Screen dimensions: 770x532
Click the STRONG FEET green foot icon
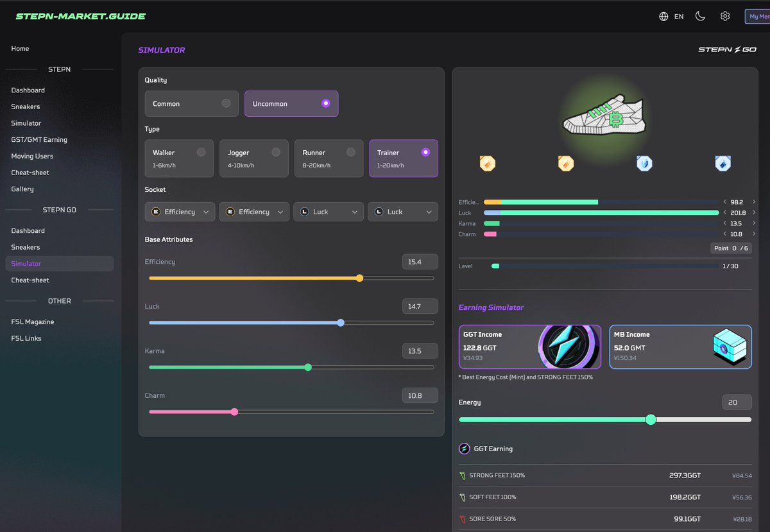pos(462,476)
